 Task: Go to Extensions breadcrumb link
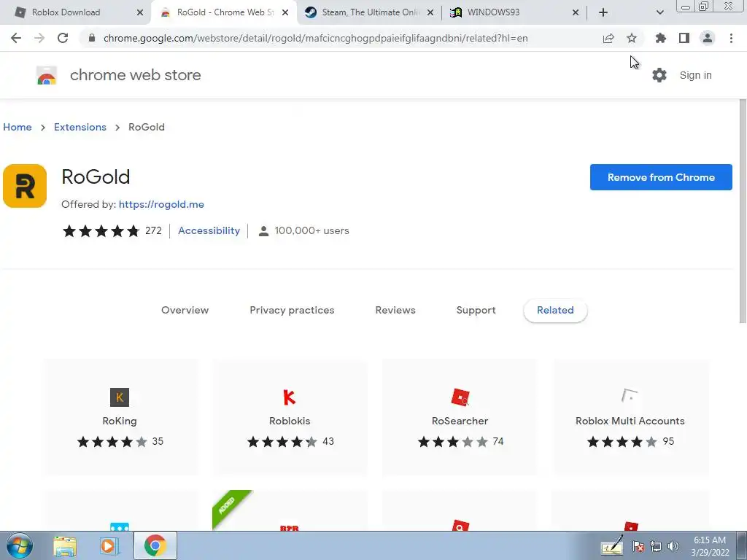[80, 127]
